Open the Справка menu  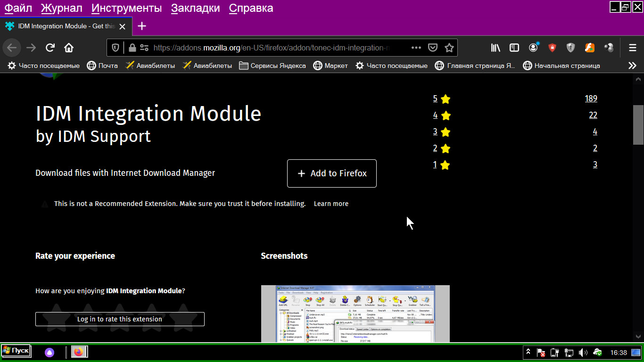251,8
